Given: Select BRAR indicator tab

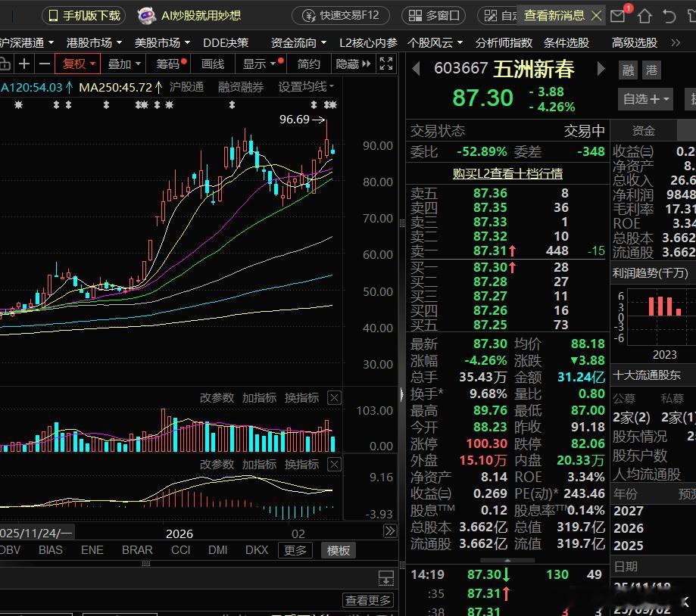Looking at the screenshot, I should click(x=137, y=550).
